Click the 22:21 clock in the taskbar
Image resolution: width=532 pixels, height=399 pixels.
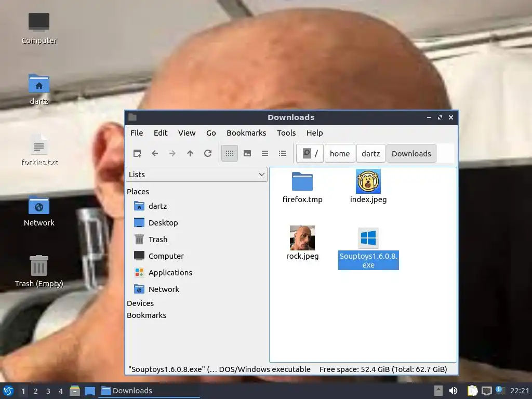(x=520, y=391)
